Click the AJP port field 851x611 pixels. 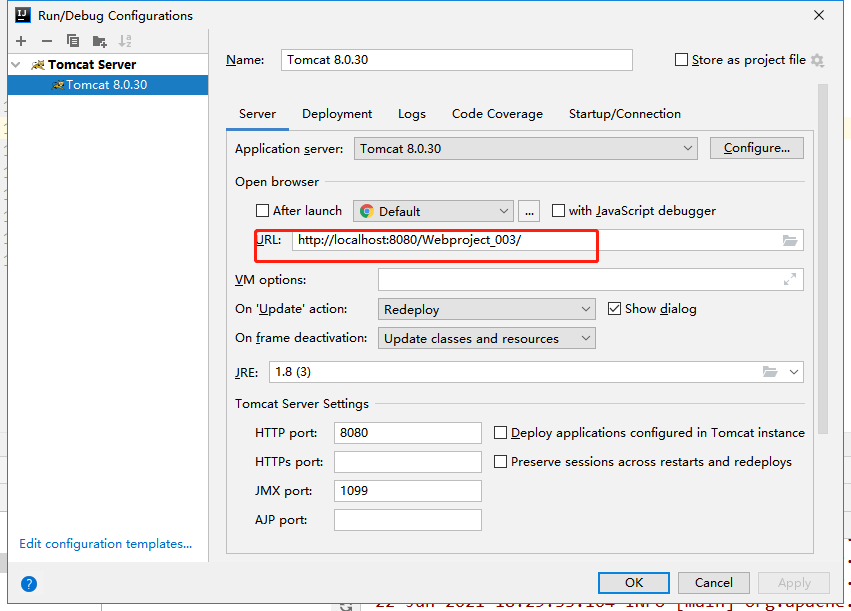click(408, 520)
